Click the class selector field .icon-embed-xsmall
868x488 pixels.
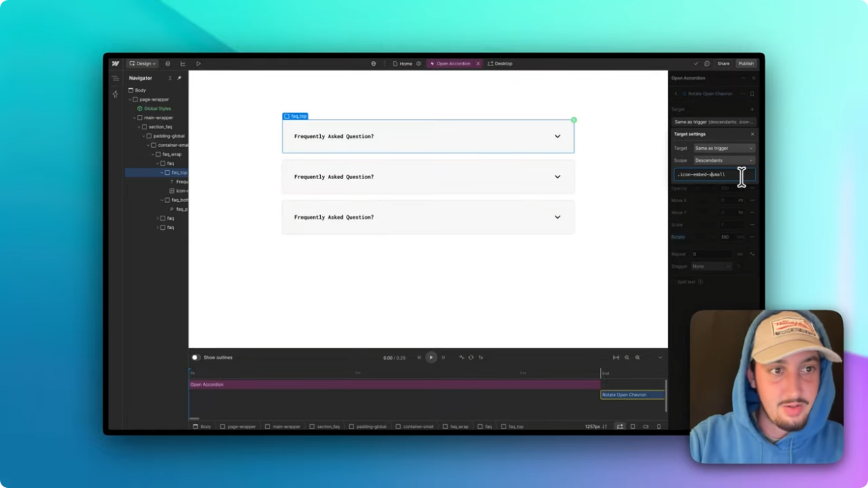(715, 174)
